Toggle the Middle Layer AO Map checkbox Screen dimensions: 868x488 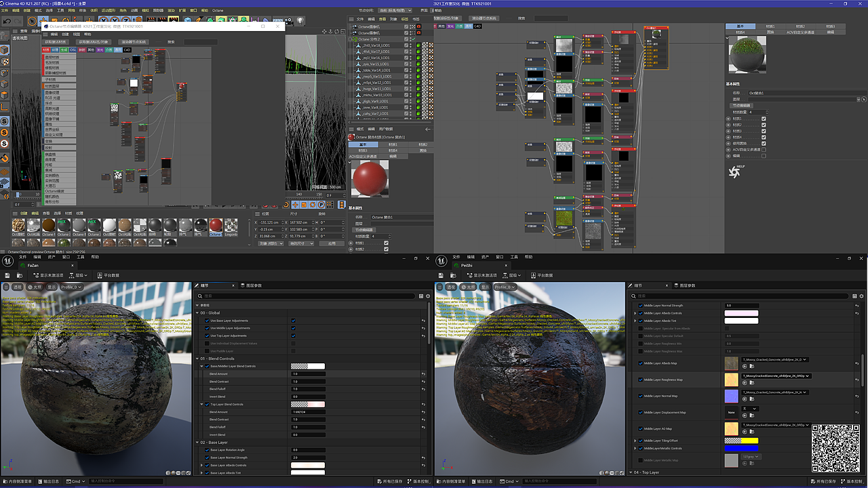(x=640, y=428)
